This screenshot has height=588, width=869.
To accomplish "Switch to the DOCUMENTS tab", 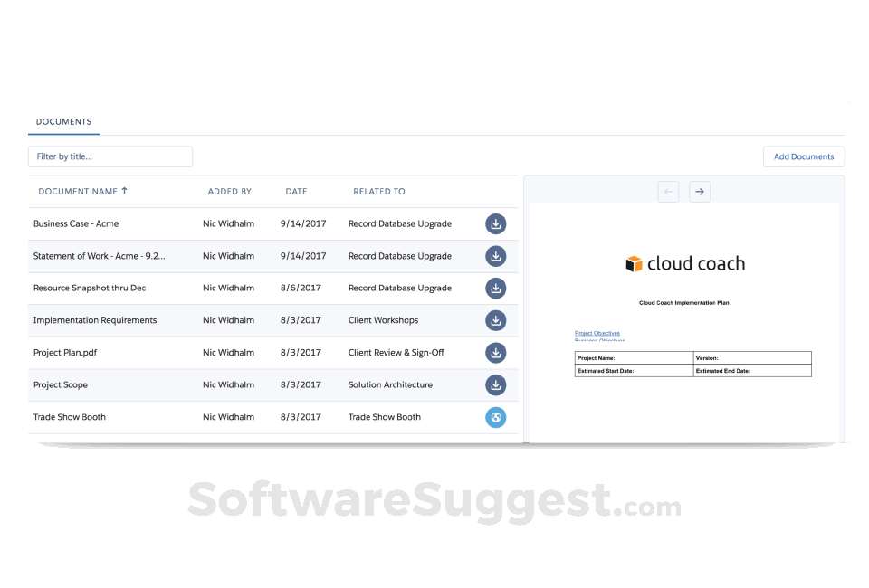I will (63, 121).
